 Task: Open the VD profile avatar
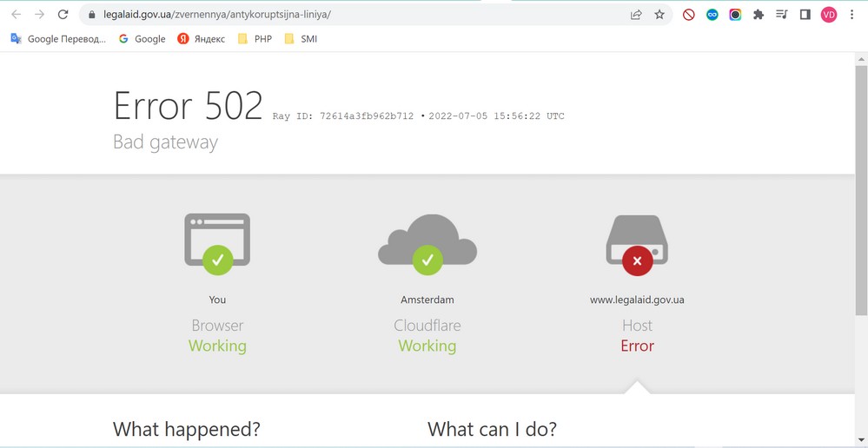point(829,15)
